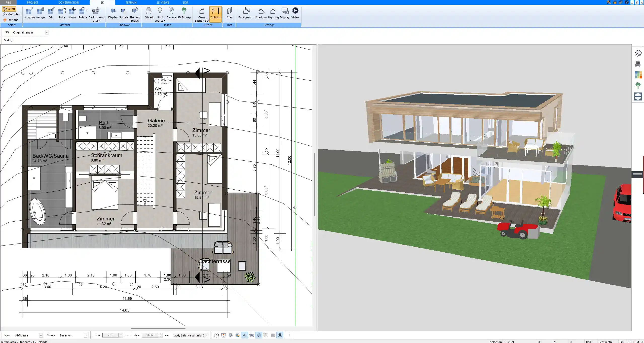Viewport: 644px width, 343px height.
Task: Select the Background brush tool
Action: click(x=96, y=14)
